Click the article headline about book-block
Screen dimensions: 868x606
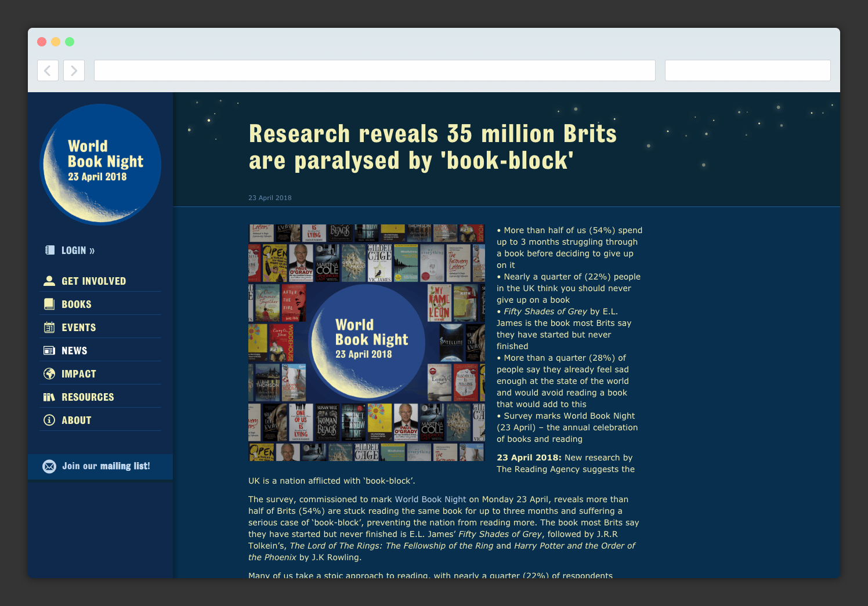coord(432,147)
